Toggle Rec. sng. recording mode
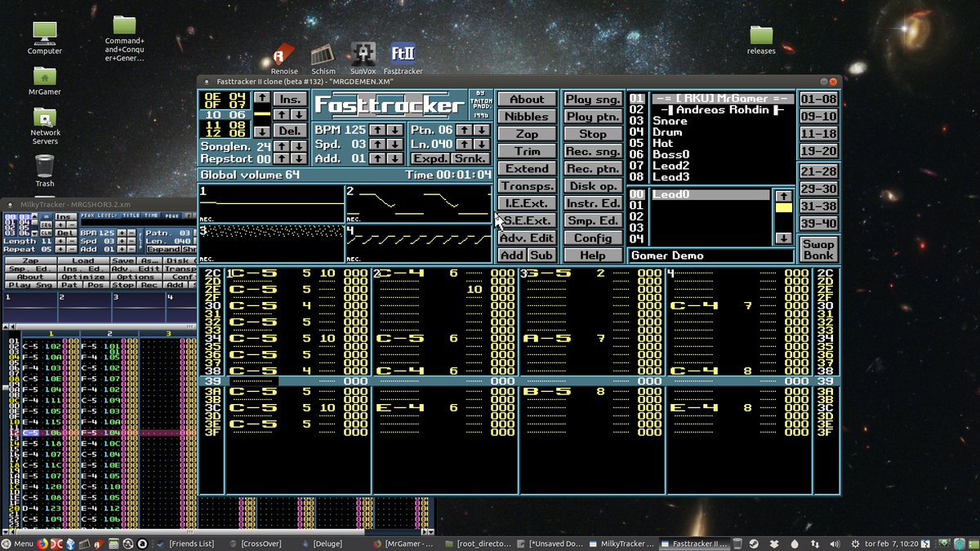Viewport: 980px width, 551px height. [x=593, y=151]
